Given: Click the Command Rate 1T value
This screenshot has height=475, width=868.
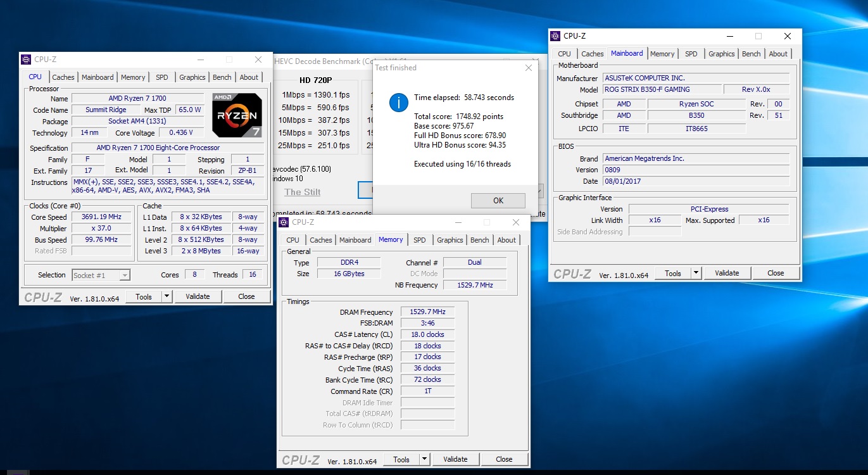Looking at the screenshot, I should (428, 391).
